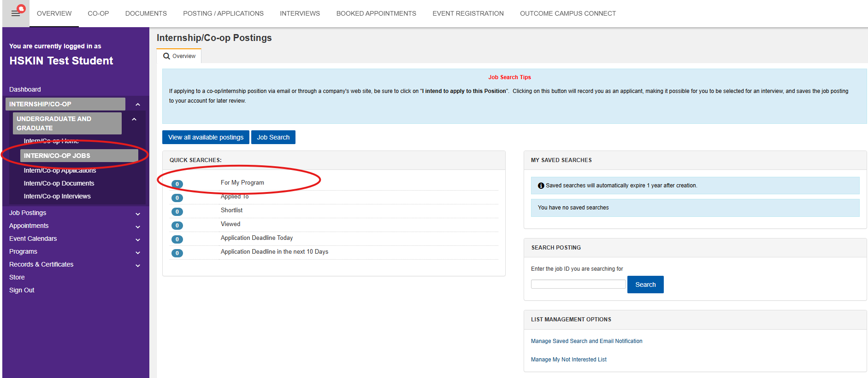This screenshot has width=868, height=378.
Task: Go to Booked Appointments in top navigation
Action: pyautogui.click(x=376, y=13)
